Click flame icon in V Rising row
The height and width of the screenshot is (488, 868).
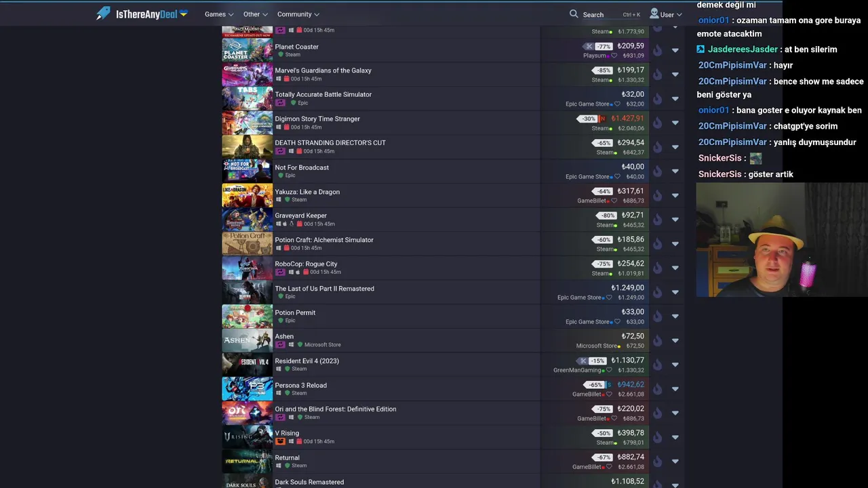pyautogui.click(x=657, y=437)
